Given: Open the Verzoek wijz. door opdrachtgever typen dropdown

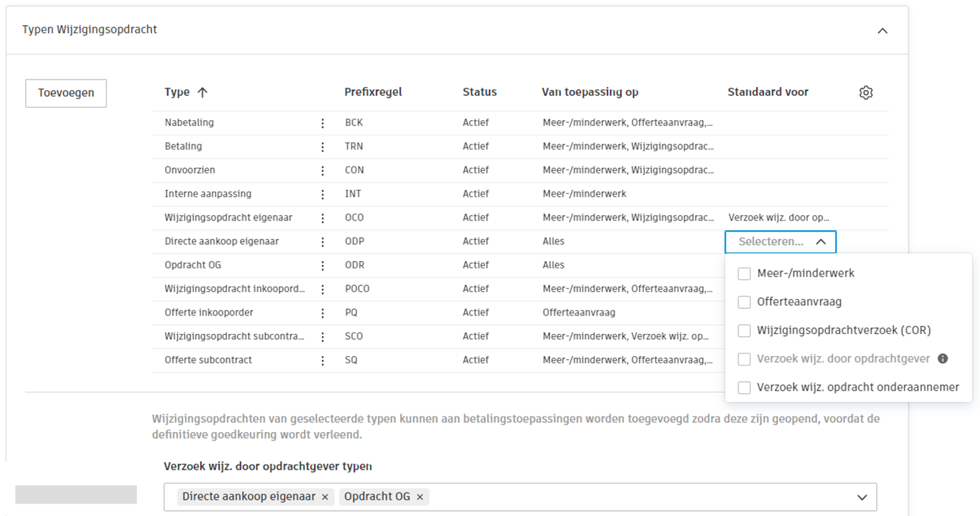Looking at the screenshot, I should tap(861, 496).
